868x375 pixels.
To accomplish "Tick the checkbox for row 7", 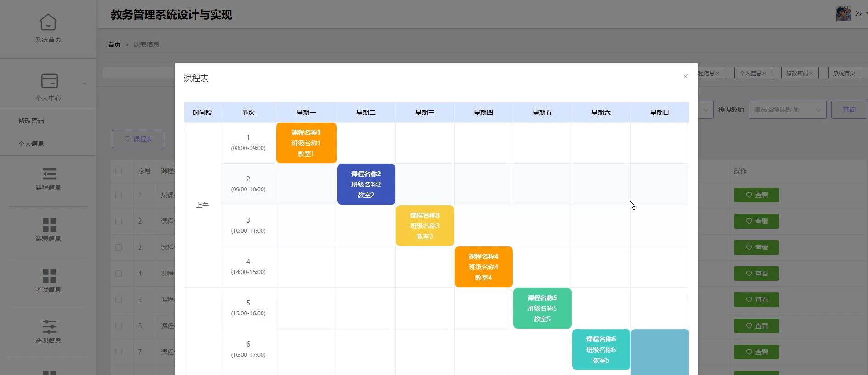I will (118, 352).
